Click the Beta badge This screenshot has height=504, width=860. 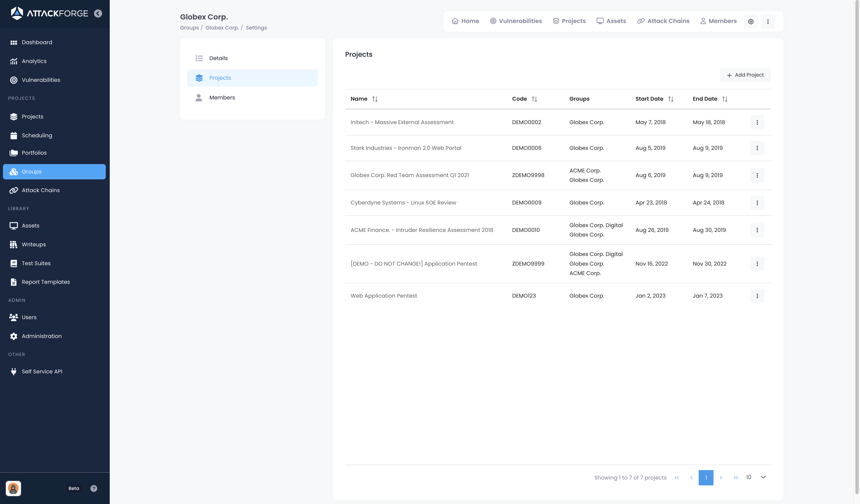tap(74, 488)
